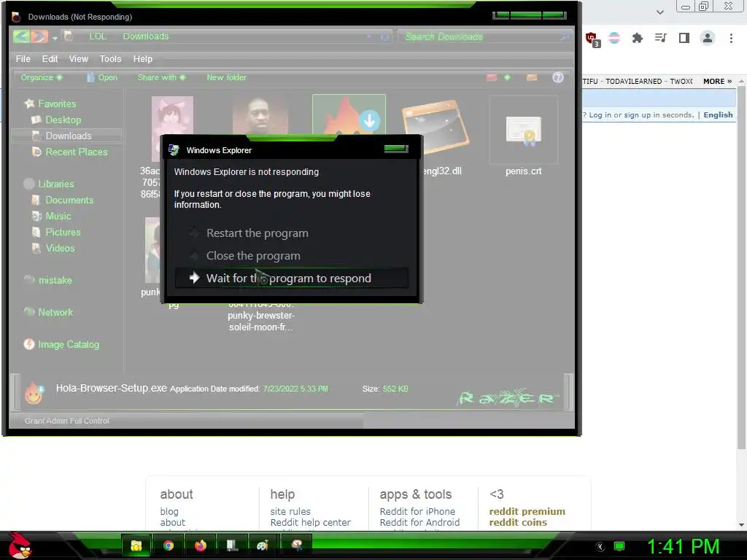Click the Downloads breadcrumb in address bar
This screenshot has height=560, width=747.
[146, 36]
